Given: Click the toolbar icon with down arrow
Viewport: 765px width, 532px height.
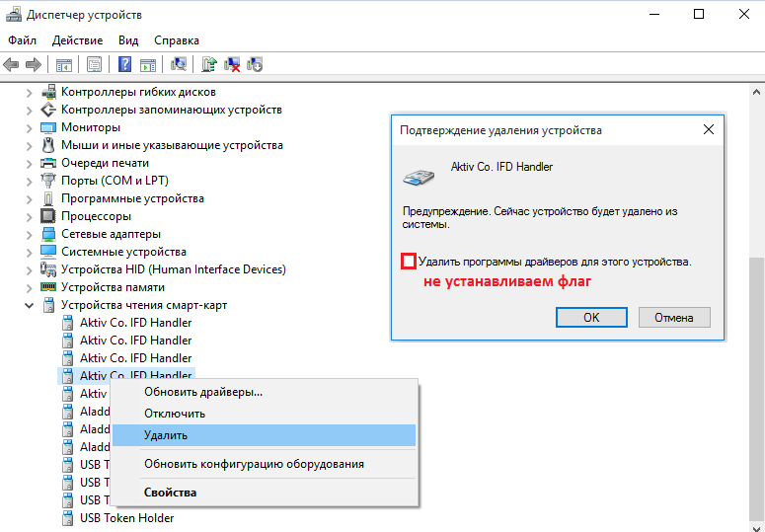Looking at the screenshot, I should [256, 65].
